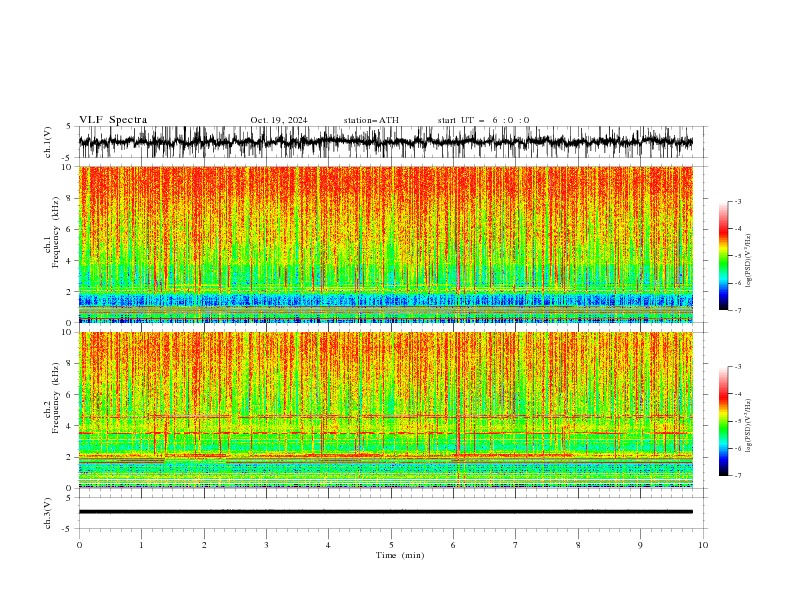Click the ch.1 voltage waveform trace
This screenshot has width=792, height=612.
(x=385, y=142)
